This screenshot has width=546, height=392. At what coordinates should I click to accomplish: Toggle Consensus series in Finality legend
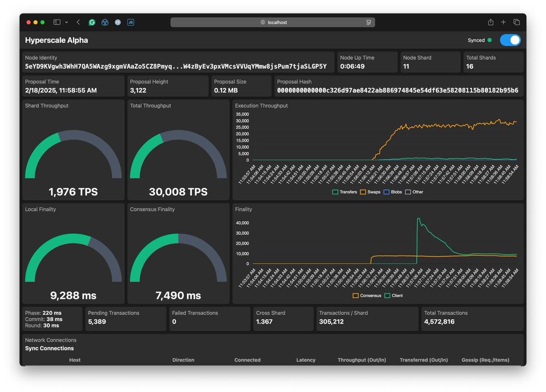click(x=367, y=296)
